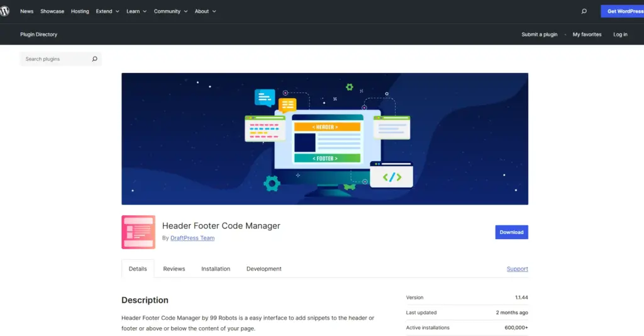Expand the Learn dropdown menu
This screenshot has width=644, height=336.
(136, 11)
